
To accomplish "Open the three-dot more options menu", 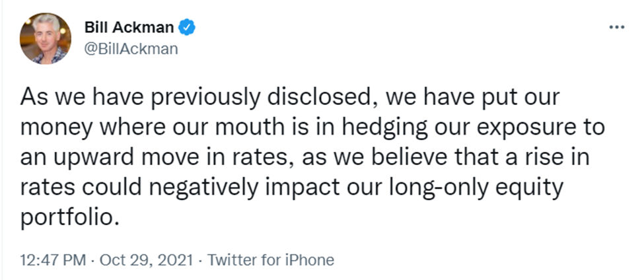I will (x=616, y=28).
